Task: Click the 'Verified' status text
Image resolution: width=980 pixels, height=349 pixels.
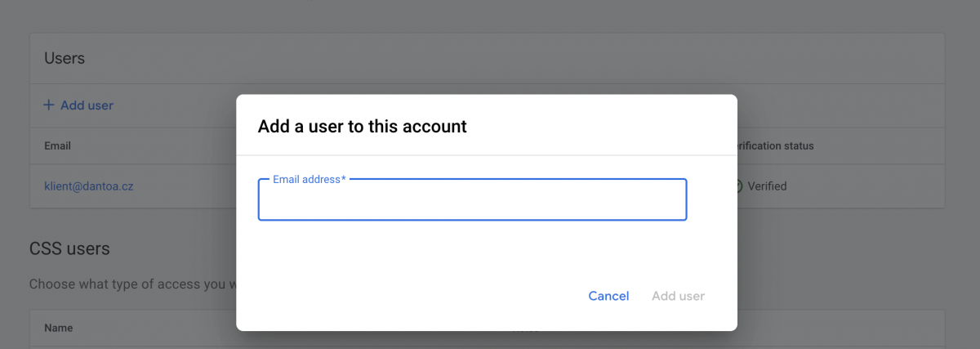Action: 767,186
